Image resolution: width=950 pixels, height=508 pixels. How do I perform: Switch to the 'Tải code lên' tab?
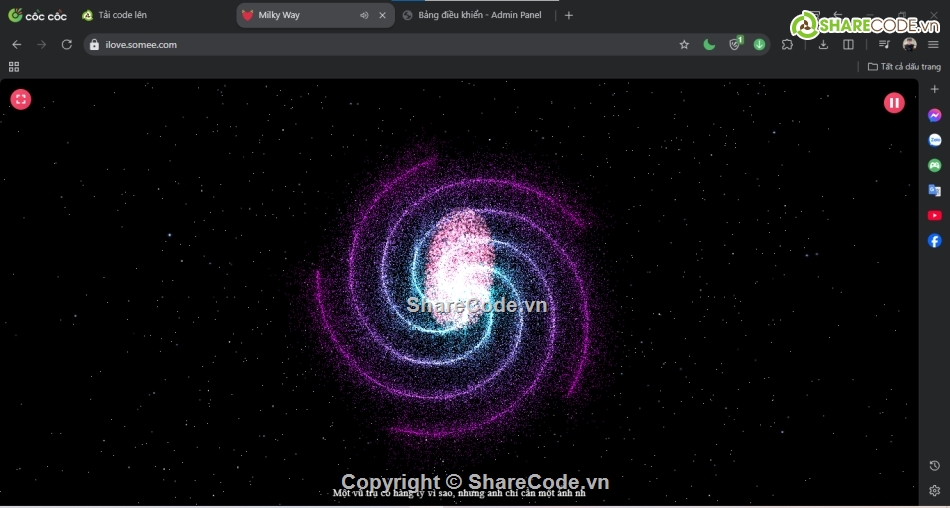122,15
